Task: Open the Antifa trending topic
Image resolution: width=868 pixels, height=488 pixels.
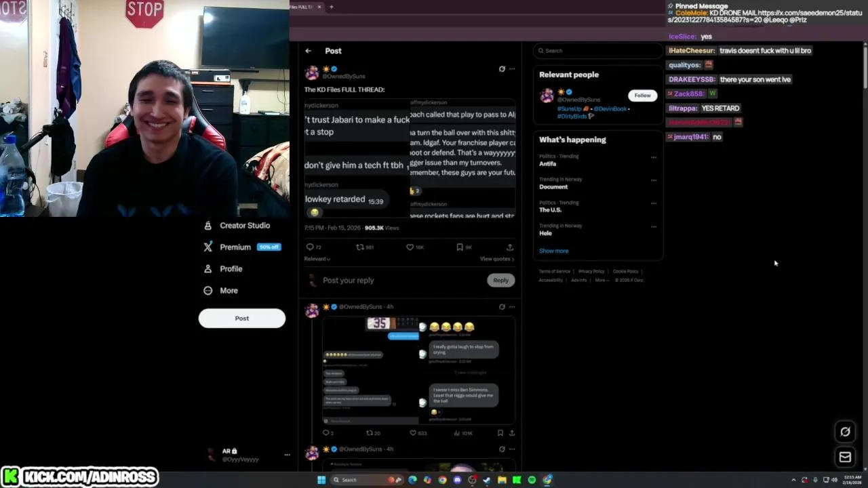Action: pos(547,164)
